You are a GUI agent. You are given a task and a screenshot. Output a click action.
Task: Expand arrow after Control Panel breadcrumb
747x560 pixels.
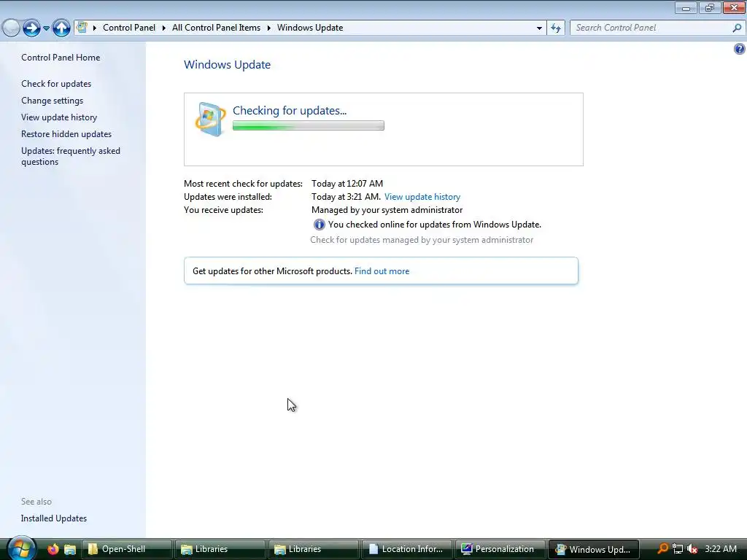pos(164,28)
